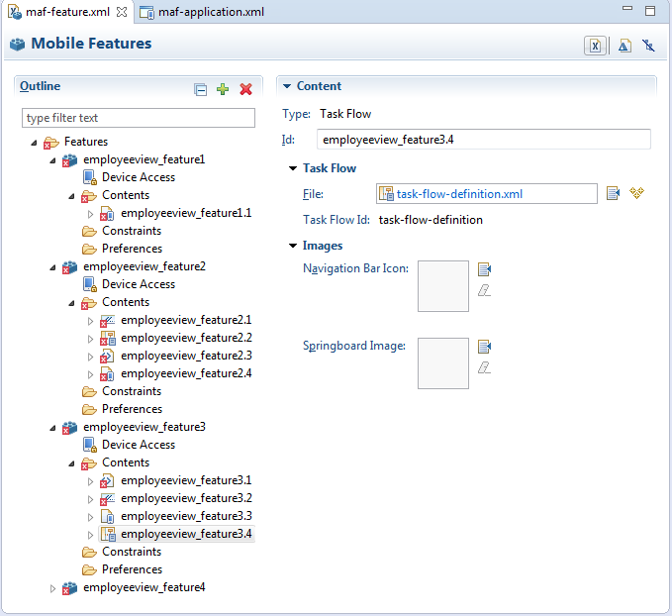Click the type filter text field
The image size is (672, 616).
click(x=139, y=118)
